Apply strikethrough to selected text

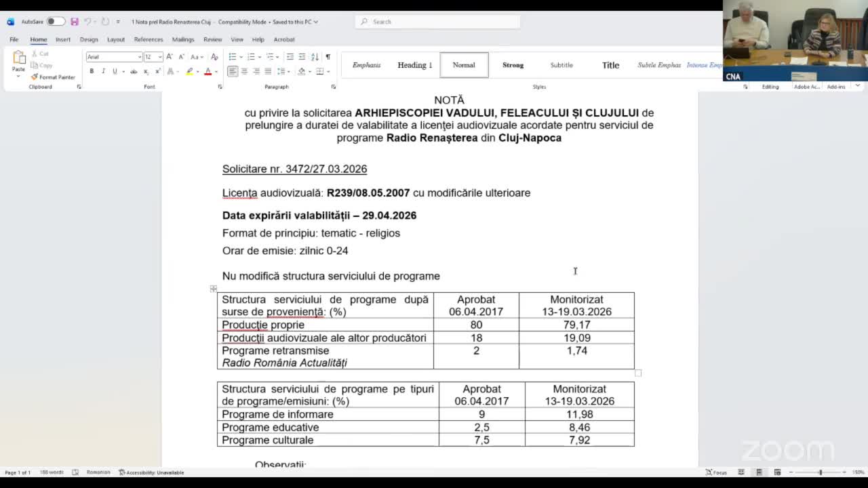(134, 70)
